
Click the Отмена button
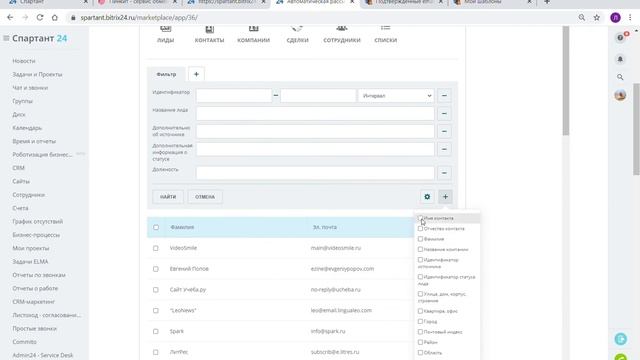(x=205, y=197)
